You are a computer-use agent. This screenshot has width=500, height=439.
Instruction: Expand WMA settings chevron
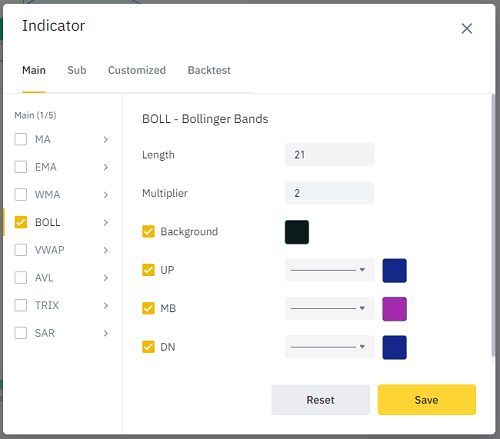[x=106, y=195]
